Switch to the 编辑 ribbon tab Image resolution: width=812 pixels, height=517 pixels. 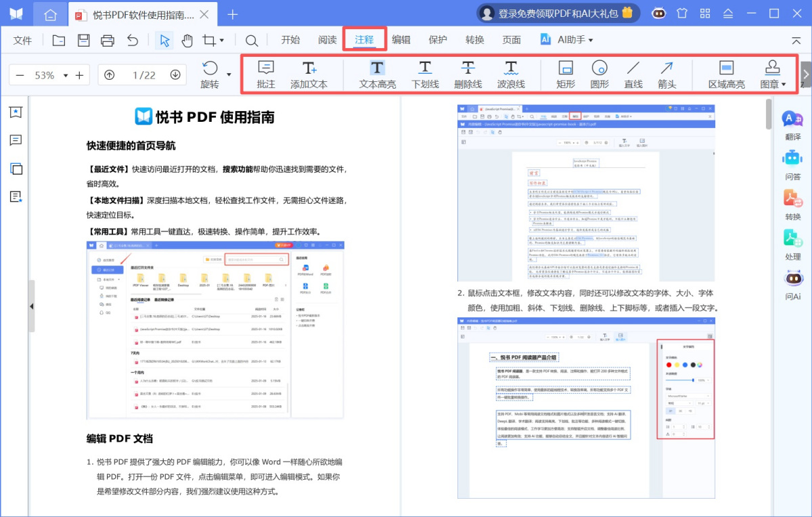pyautogui.click(x=401, y=39)
